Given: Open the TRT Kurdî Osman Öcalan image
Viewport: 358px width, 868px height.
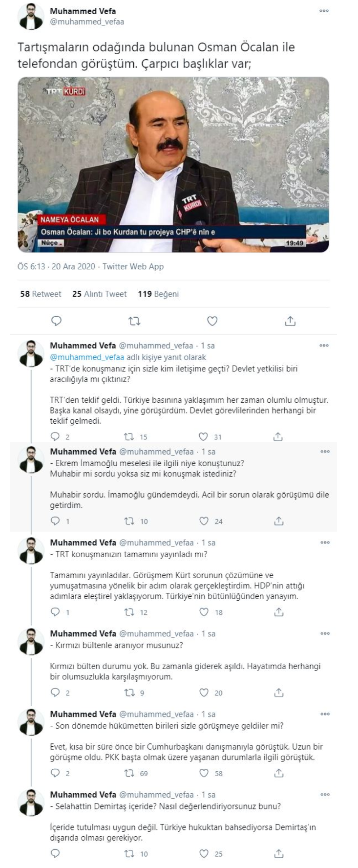Looking at the screenshot, I should [x=173, y=165].
